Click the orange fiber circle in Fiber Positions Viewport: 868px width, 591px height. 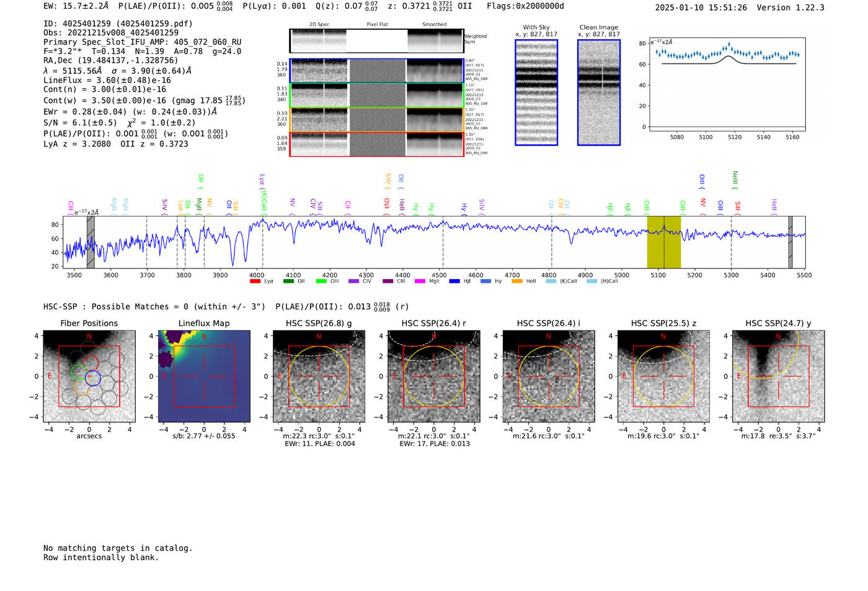click(82, 386)
